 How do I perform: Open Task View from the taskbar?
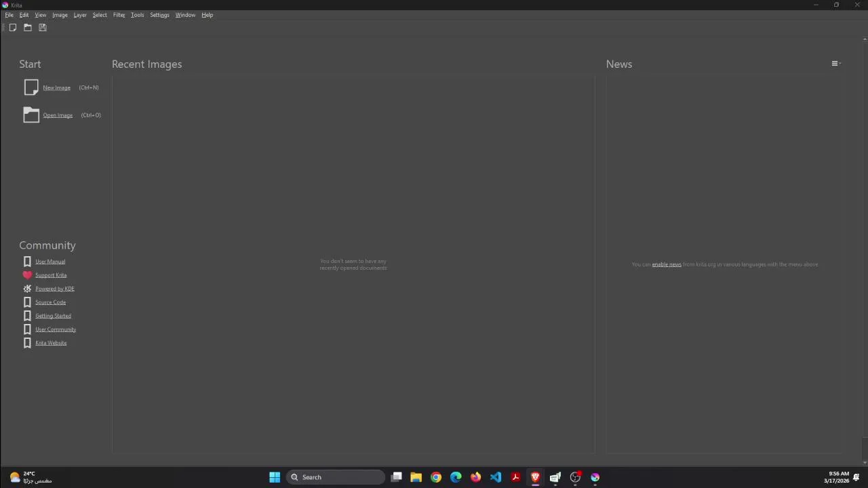point(397,477)
